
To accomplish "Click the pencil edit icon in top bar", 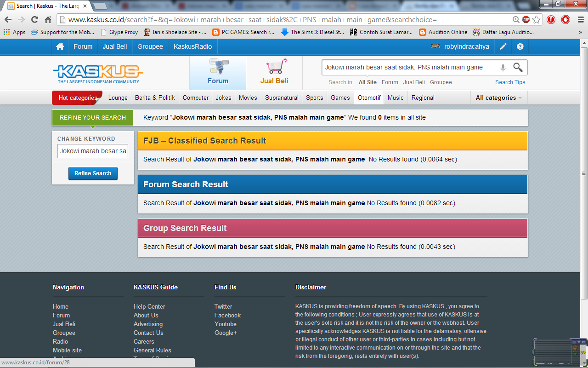I will click(x=503, y=46).
